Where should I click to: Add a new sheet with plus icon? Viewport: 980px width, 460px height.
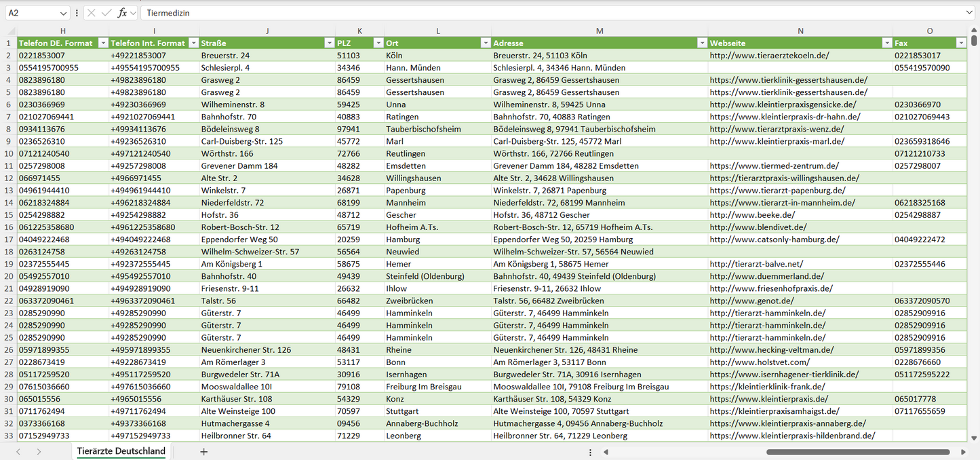point(203,452)
